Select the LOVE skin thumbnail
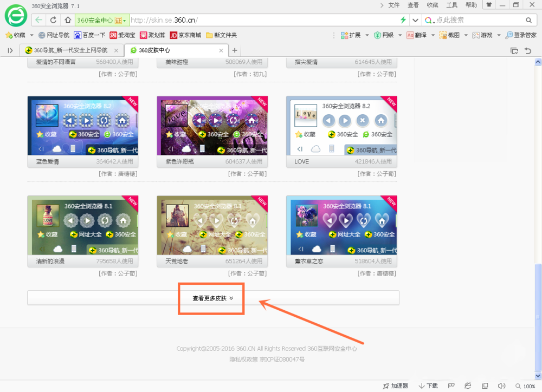This screenshot has height=392, width=542. pos(341,126)
